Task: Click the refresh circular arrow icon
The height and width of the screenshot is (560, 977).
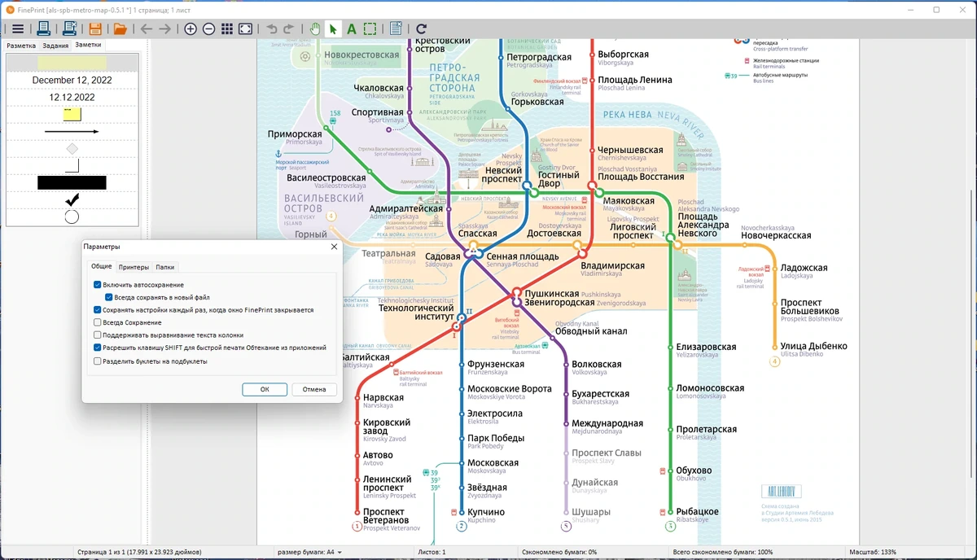Action: [421, 29]
